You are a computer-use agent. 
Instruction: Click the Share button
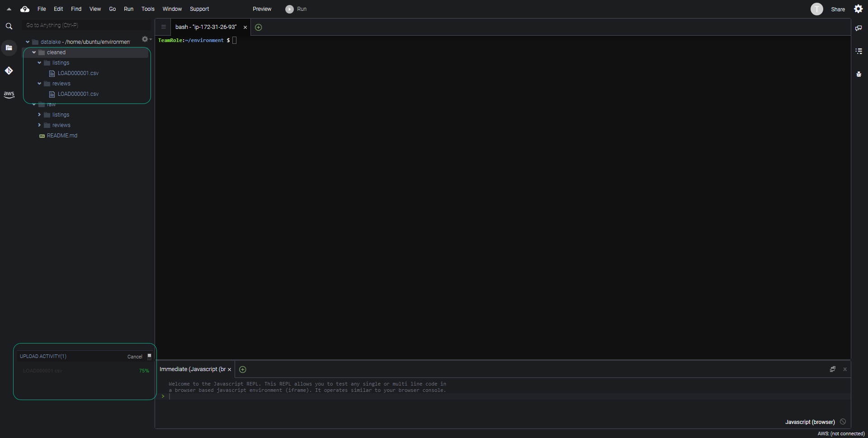click(x=838, y=9)
